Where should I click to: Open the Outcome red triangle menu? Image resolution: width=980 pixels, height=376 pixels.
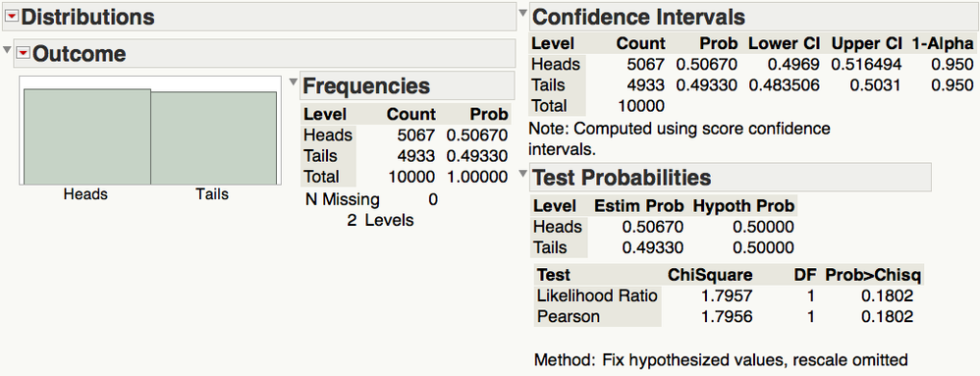(x=24, y=54)
